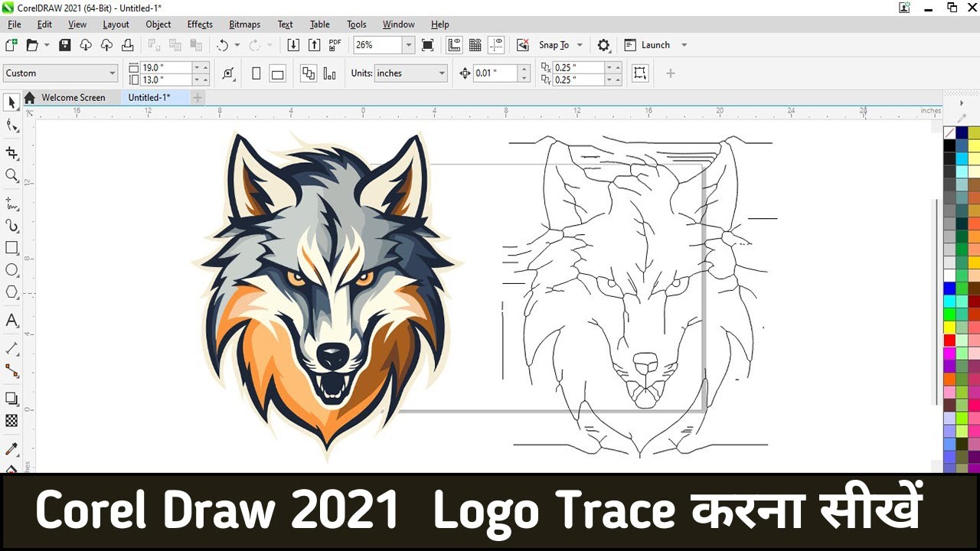The height and width of the screenshot is (551, 980).
Task: Select the Rectangle tool
Action: click(11, 248)
